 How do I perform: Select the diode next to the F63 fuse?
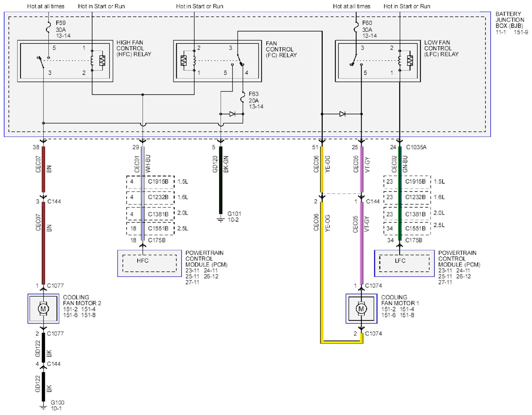(x=232, y=114)
